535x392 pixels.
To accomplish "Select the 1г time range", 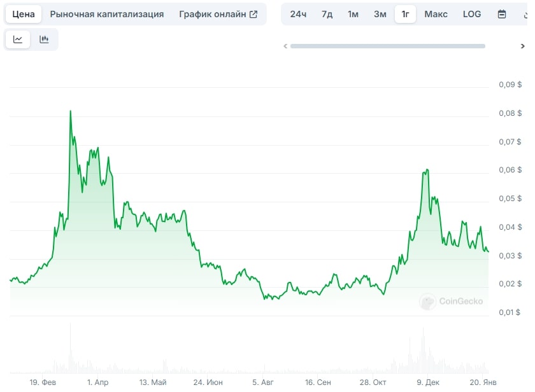I will [405, 14].
